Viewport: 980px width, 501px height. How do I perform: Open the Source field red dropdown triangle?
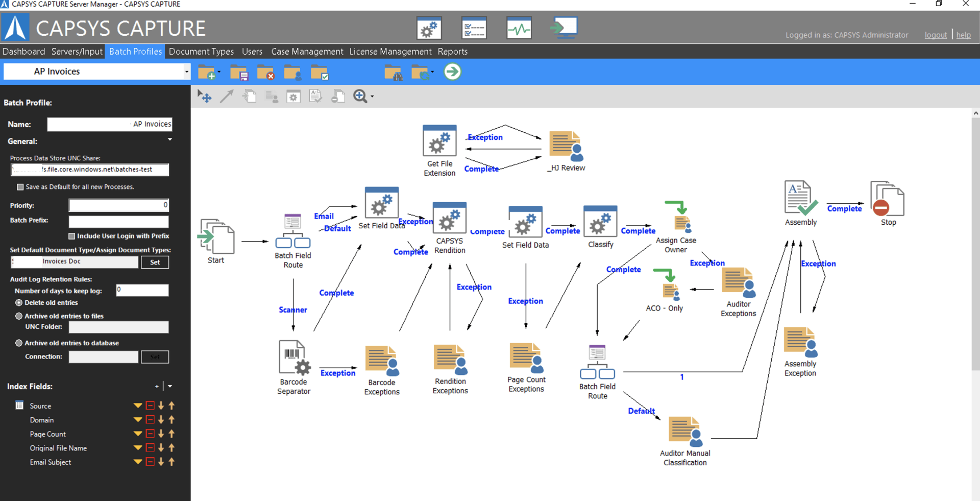(x=137, y=405)
